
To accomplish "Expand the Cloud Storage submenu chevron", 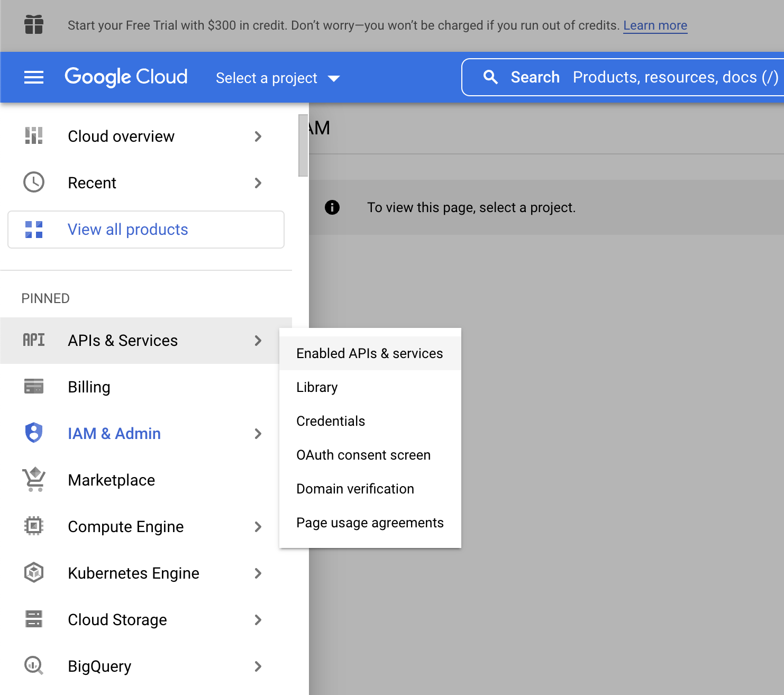I will [258, 620].
